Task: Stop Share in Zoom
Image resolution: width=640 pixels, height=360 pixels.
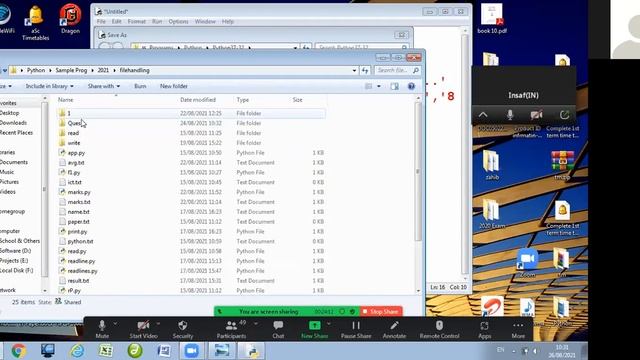Action: point(381,311)
